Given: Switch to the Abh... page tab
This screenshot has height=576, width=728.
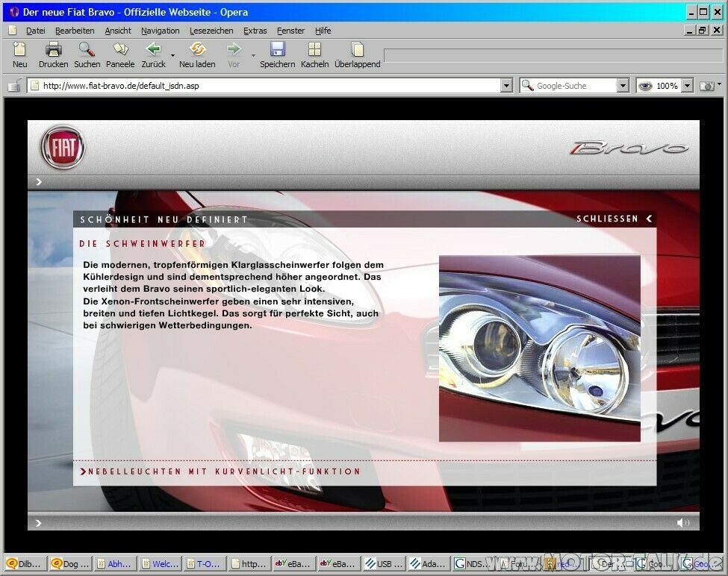Looking at the screenshot, I should tap(113, 564).
